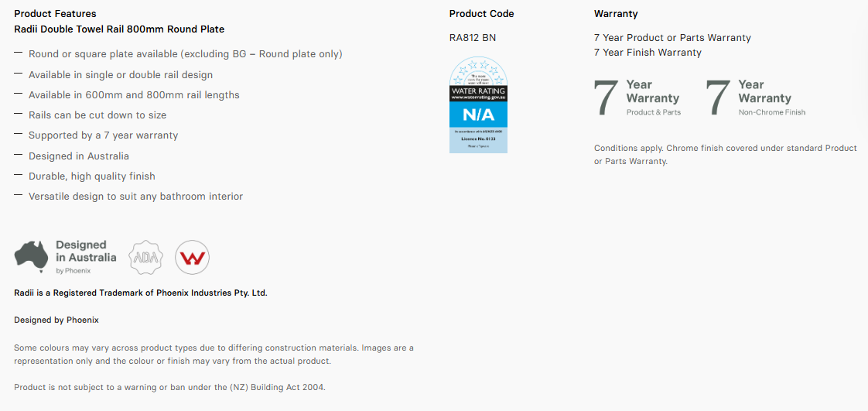Image resolution: width=868 pixels, height=411 pixels.
Task: Click the 'Supported by a 7 year warranty' item
Action: point(104,135)
